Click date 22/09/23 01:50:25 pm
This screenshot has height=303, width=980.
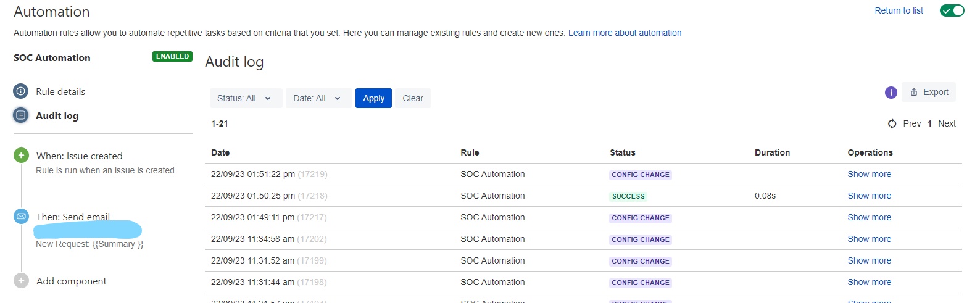click(252, 196)
